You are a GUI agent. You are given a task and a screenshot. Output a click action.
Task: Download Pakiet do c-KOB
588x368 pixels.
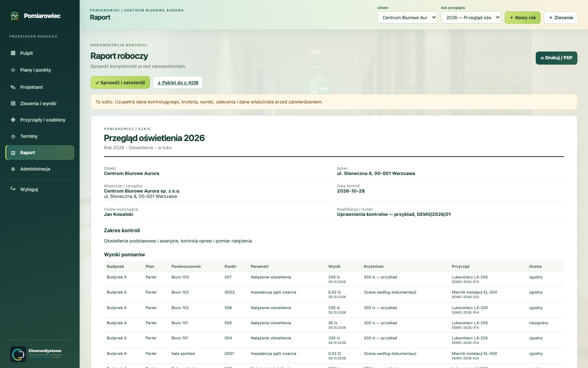pyautogui.click(x=178, y=83)
